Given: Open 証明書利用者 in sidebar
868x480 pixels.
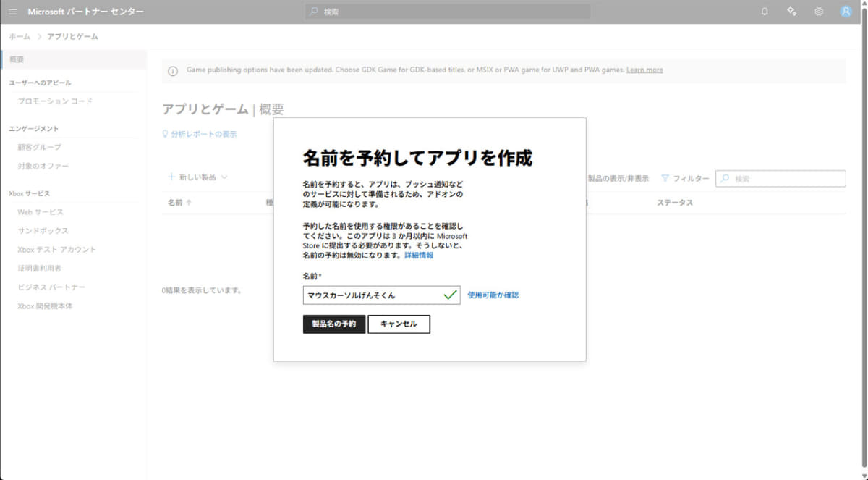Looking at the screenshot, I should (39, 268).
